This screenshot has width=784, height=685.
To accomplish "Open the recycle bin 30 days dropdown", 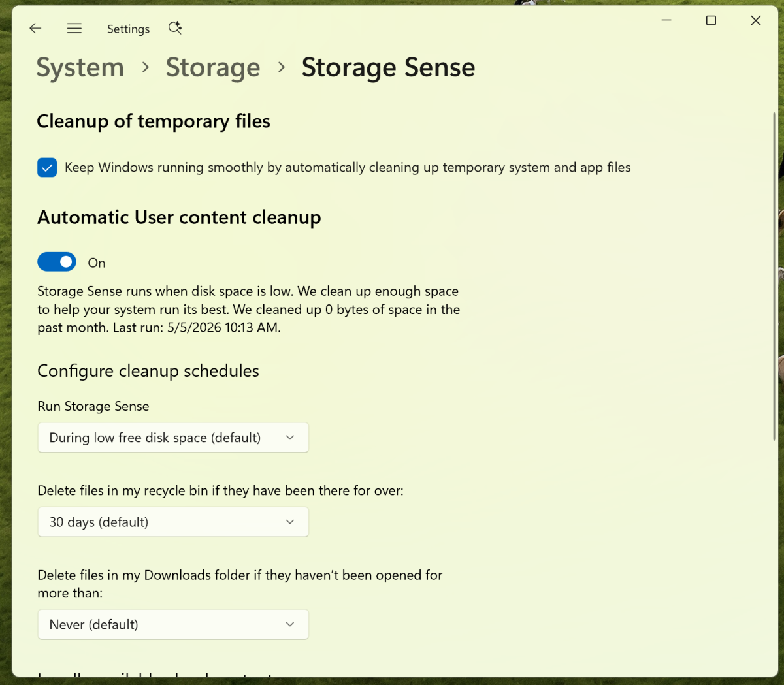I will (x=173, y=522).
